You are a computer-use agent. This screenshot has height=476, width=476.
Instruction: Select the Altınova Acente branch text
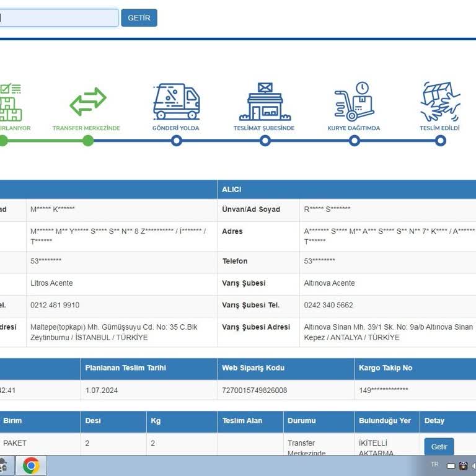[x=329, y=283]
